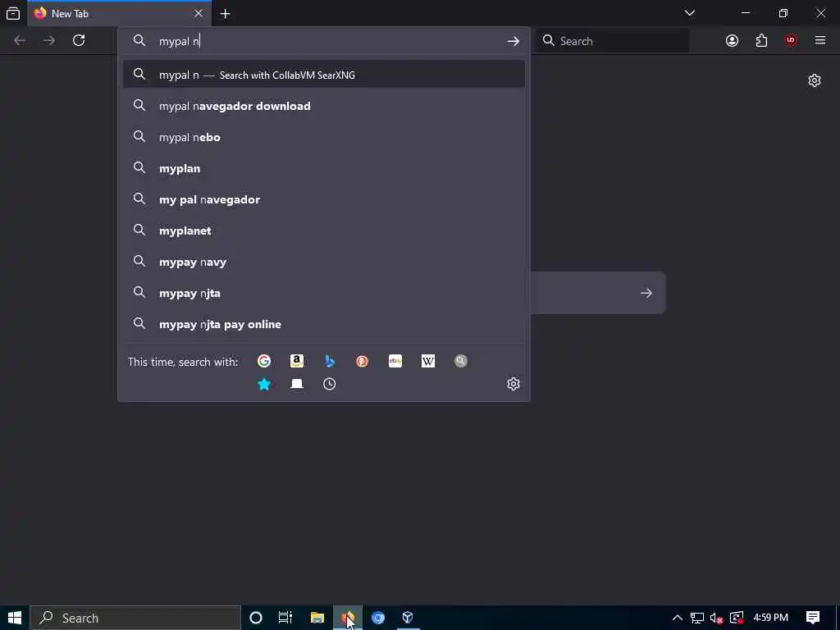Search this time with Wikipedia

click(428, 361)
